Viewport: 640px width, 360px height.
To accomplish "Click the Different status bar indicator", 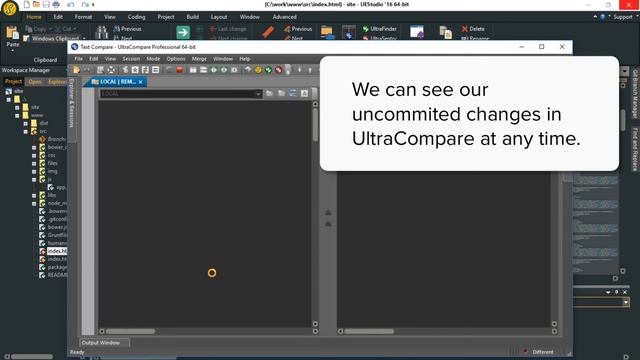I will click(x=543, y=352).
